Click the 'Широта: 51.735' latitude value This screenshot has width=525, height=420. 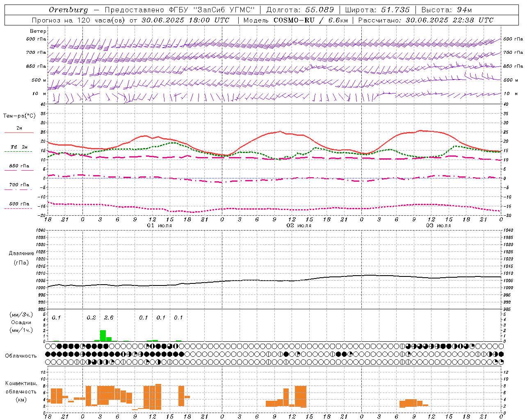(377, 10)
